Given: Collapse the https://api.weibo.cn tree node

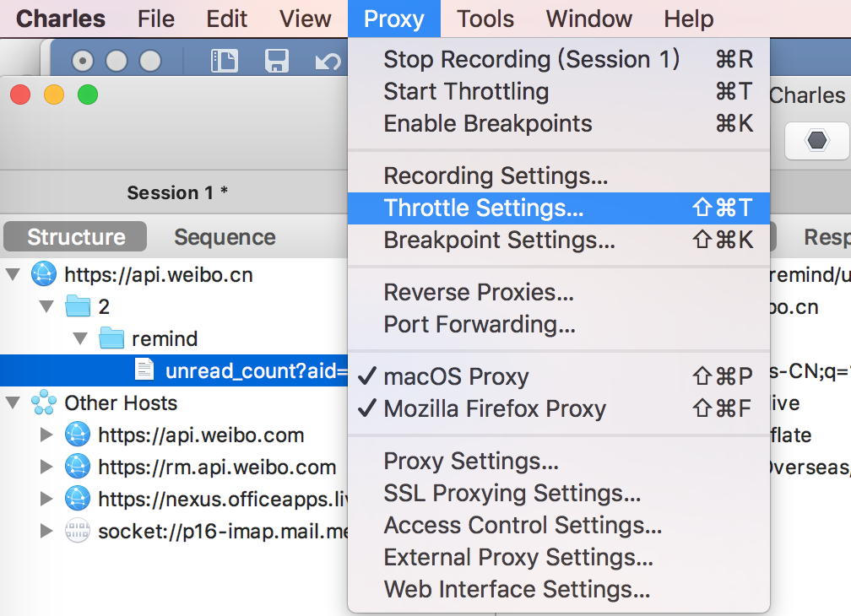Looking at the screenshot, I should tap(14, 274).
